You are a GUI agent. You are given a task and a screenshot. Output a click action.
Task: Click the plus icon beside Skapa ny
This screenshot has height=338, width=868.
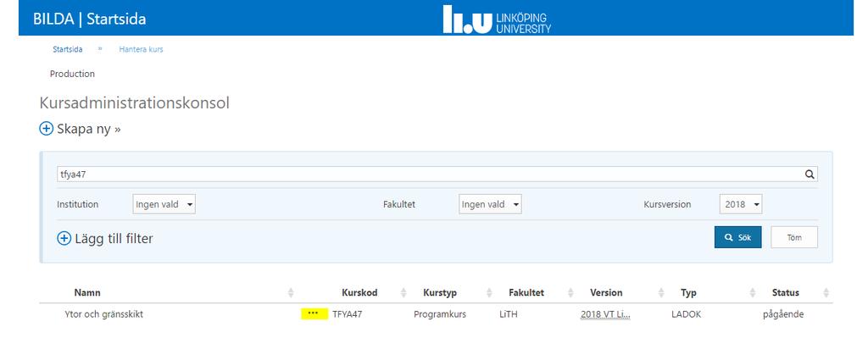47,129
